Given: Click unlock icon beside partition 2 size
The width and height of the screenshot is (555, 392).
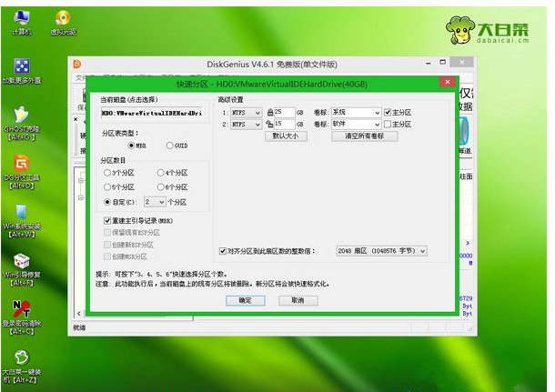Looking at the screenshot, I should pos(269,124).
